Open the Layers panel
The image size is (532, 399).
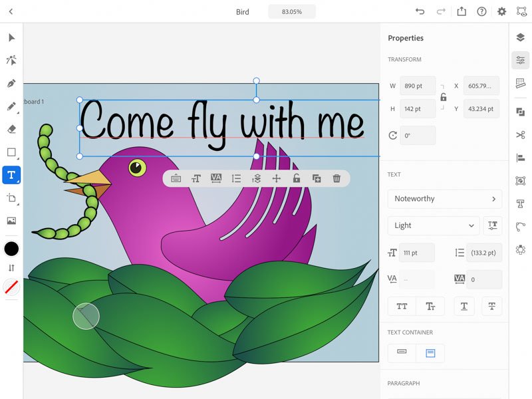tap(521, 39)
